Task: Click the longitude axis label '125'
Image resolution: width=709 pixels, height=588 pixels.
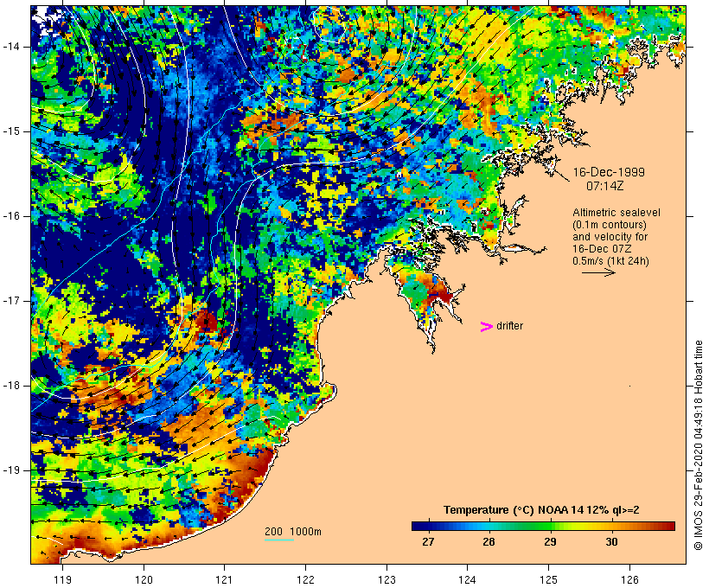Action: [548, 579]
